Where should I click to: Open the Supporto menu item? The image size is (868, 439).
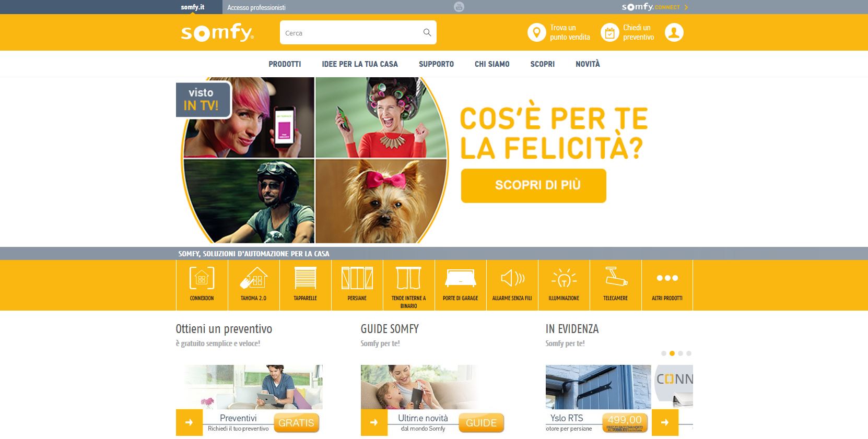tap(436, 64)
